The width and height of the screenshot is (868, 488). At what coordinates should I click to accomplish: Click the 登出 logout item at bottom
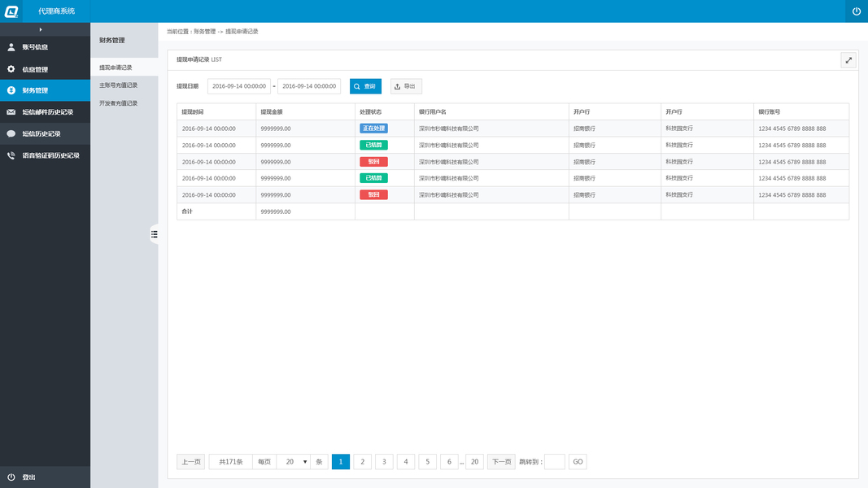click(45, 477)
